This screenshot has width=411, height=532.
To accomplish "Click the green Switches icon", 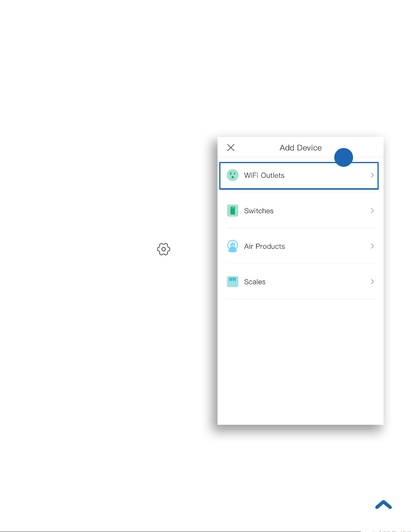I will coord(233,211).
